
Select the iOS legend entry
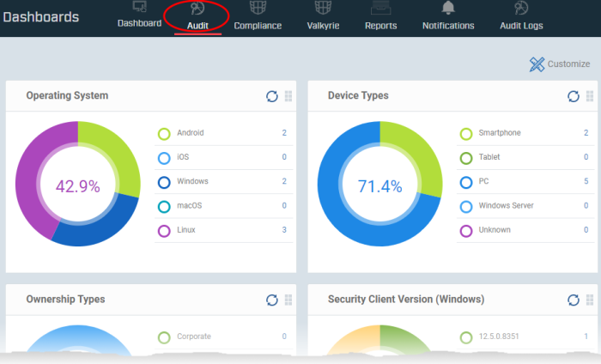[x=223, y=157]
